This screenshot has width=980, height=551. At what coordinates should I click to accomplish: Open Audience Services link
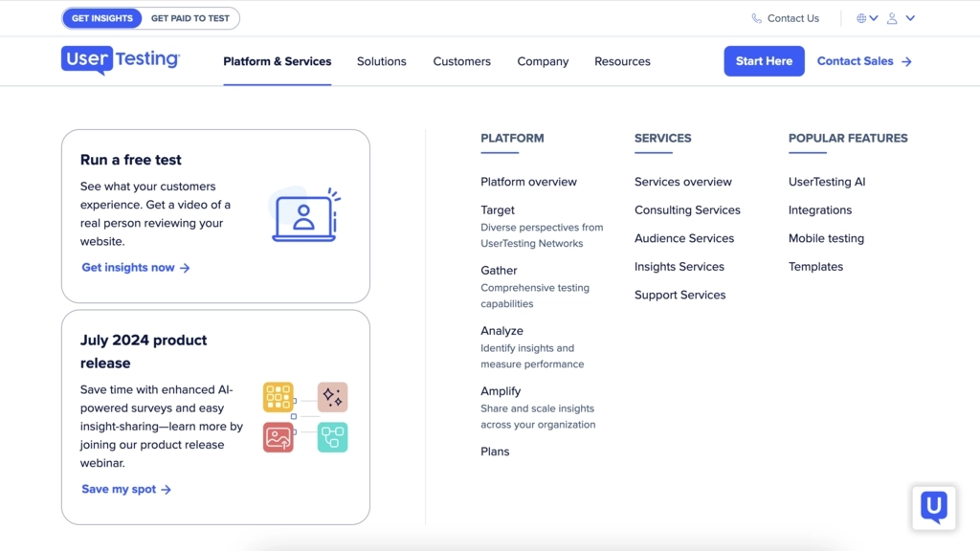click(x=684, y=238)
